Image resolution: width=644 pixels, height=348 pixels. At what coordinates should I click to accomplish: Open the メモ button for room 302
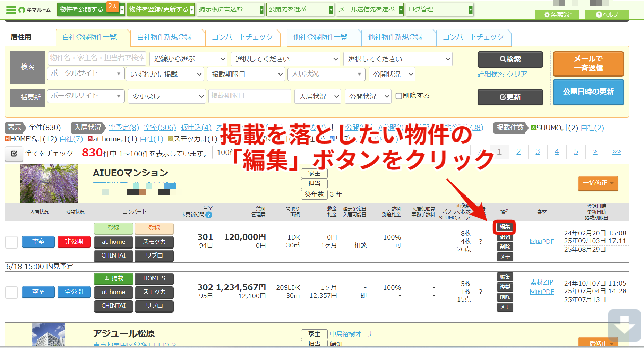[505, 307]
